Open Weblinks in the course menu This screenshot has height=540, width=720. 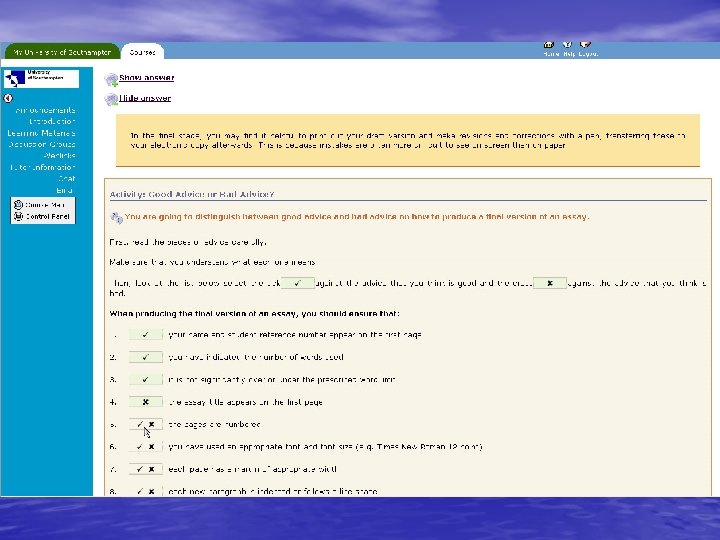click(60, 156)
